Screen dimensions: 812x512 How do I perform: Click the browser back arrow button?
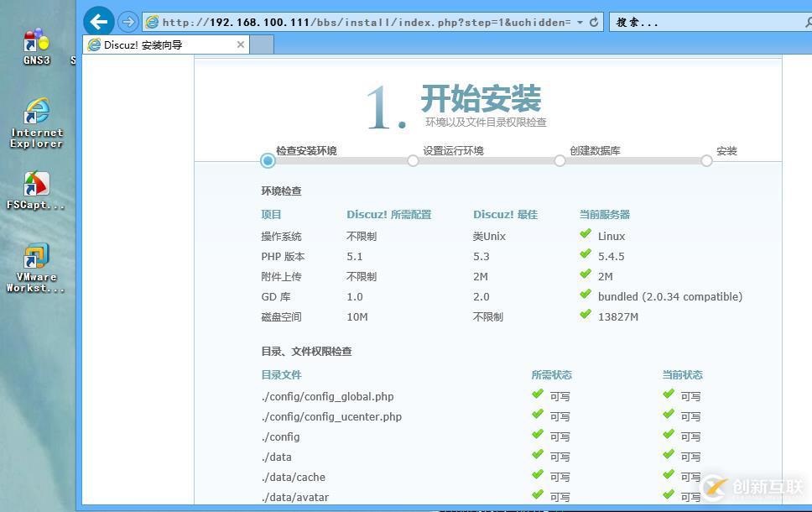point(99,22)
